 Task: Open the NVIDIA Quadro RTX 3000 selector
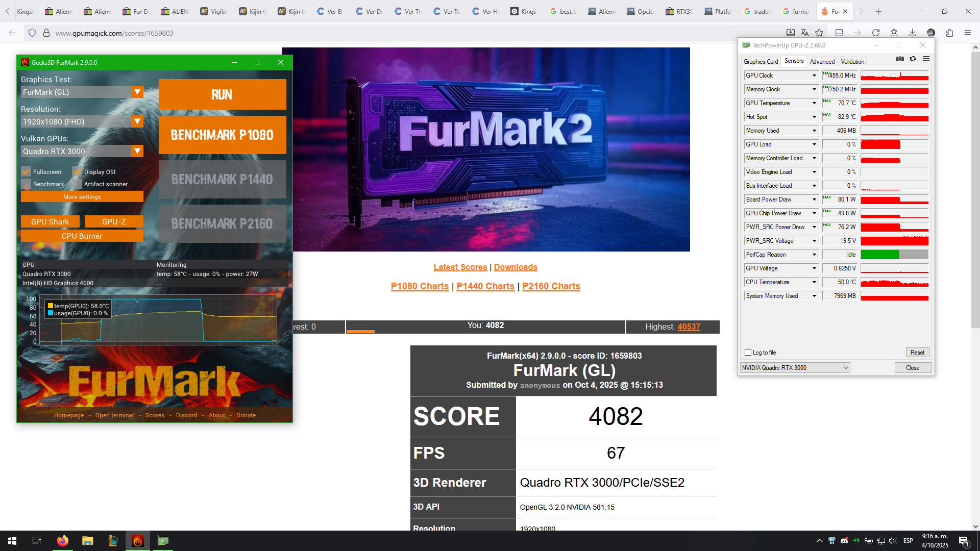[x=795, y=368]
